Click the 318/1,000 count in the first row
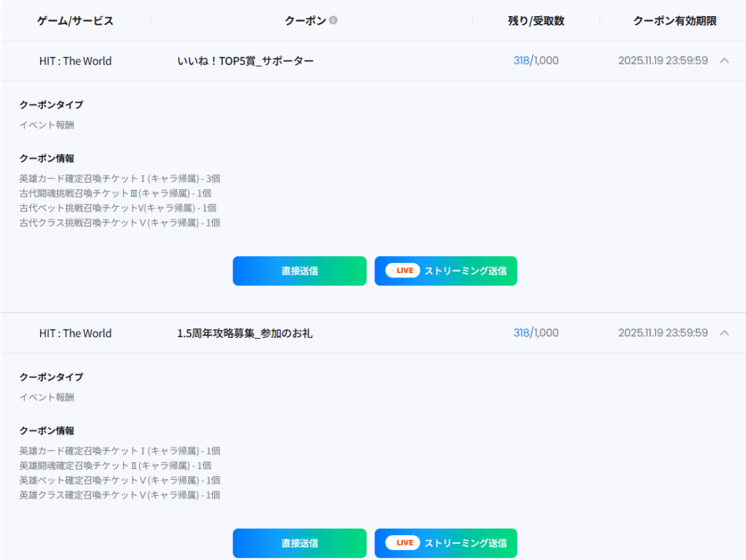746x560 pixels. click(x=536, y=61)
